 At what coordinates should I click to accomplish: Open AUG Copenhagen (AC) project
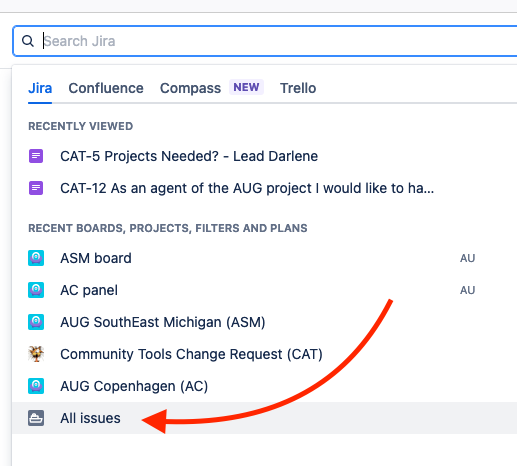click(134, 386)
